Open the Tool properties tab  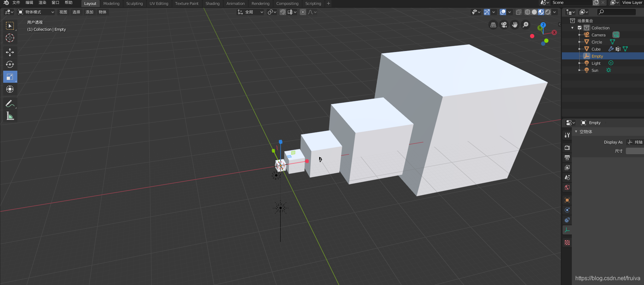[567, 135]
